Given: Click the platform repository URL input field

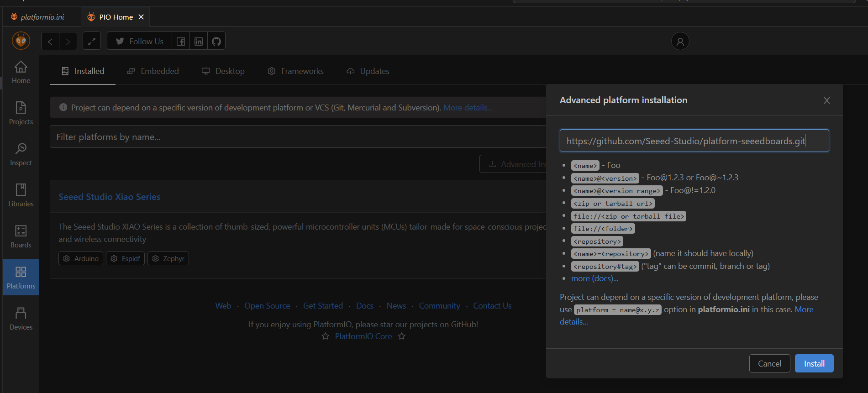Looking at the screenshot, I should tap(694, 141).
